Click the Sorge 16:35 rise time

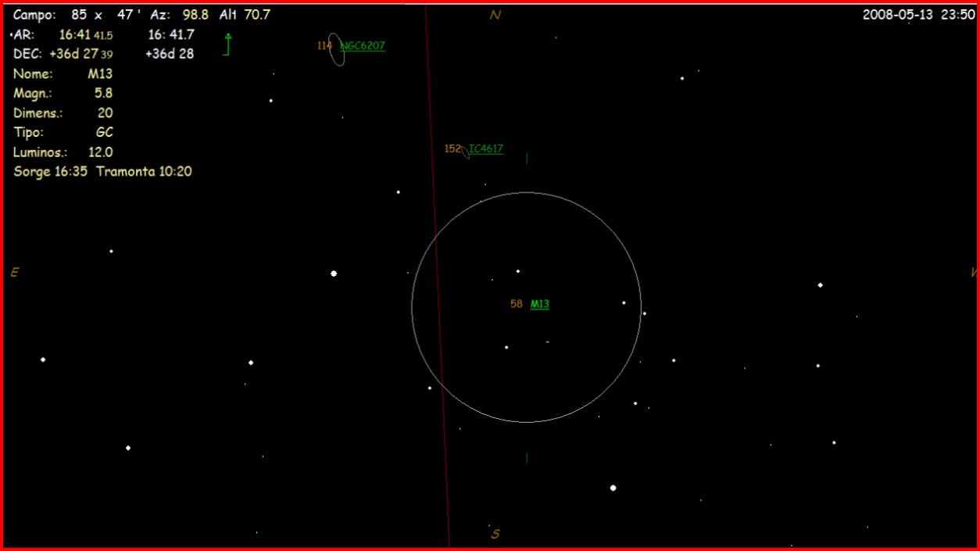click(x=52, y=172)
